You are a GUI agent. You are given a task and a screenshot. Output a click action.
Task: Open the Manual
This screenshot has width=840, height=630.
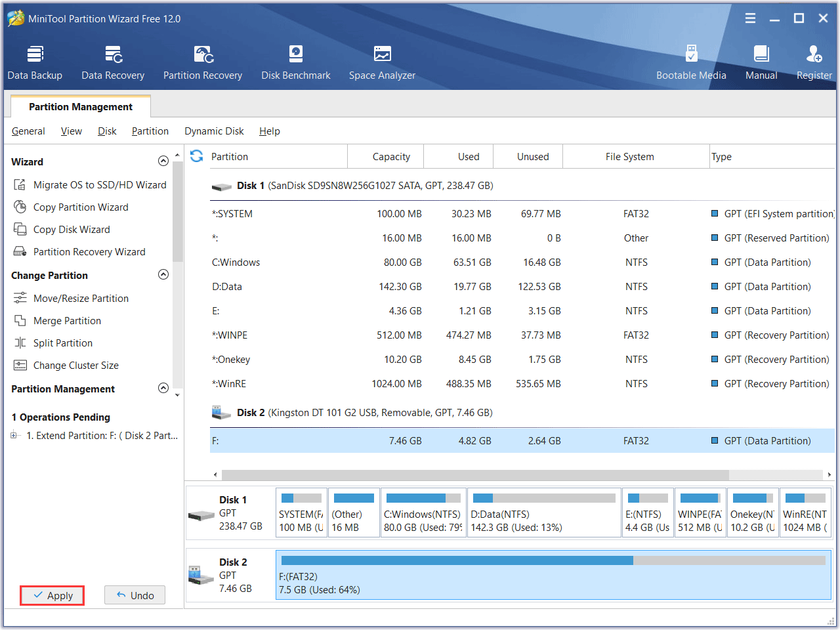pyautogui.click(x=761, y=63)
